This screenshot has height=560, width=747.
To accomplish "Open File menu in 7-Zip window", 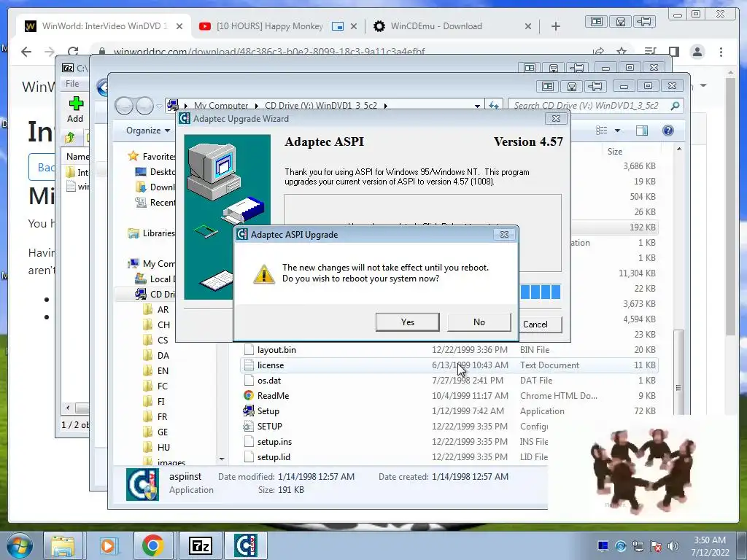I will coord(72,84).
